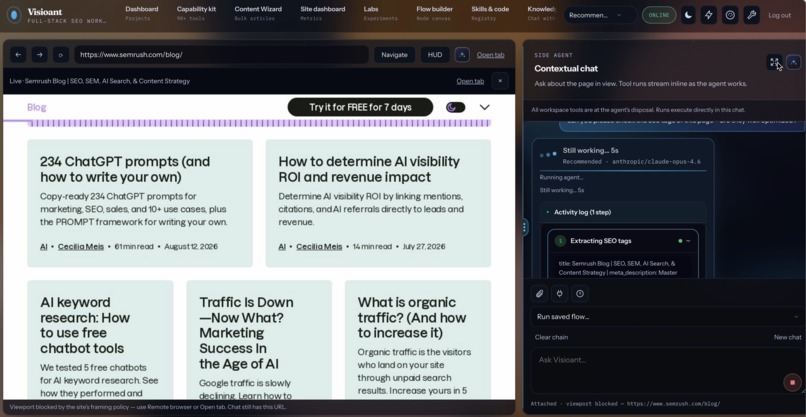This screenshot has width=806, height=417.
Task: Attach a file with the paperclip icon
Action: click(x=539, y=294)
